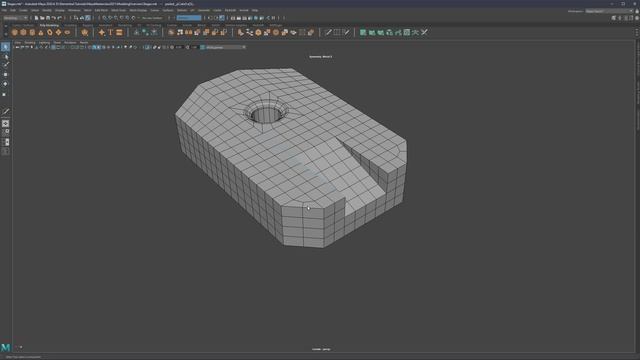This screenshot has width=640, height=360.
Task: Open the Windows menu
Action: 74,10
